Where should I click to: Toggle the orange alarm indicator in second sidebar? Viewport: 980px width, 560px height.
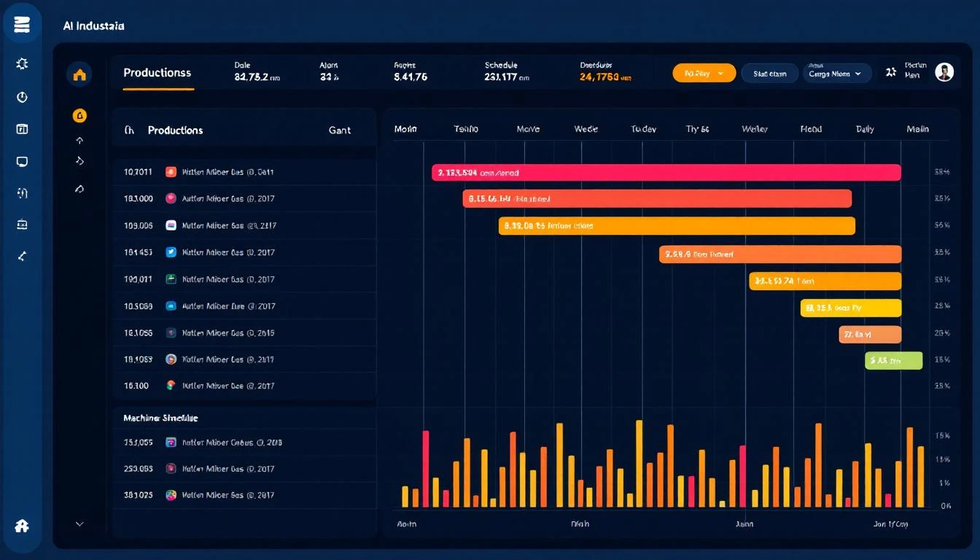[x=79, y=115]
